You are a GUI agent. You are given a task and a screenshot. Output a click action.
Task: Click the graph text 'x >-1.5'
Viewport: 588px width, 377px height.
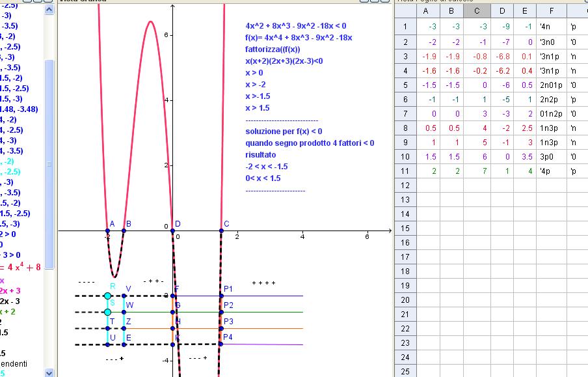coord(258,96)
